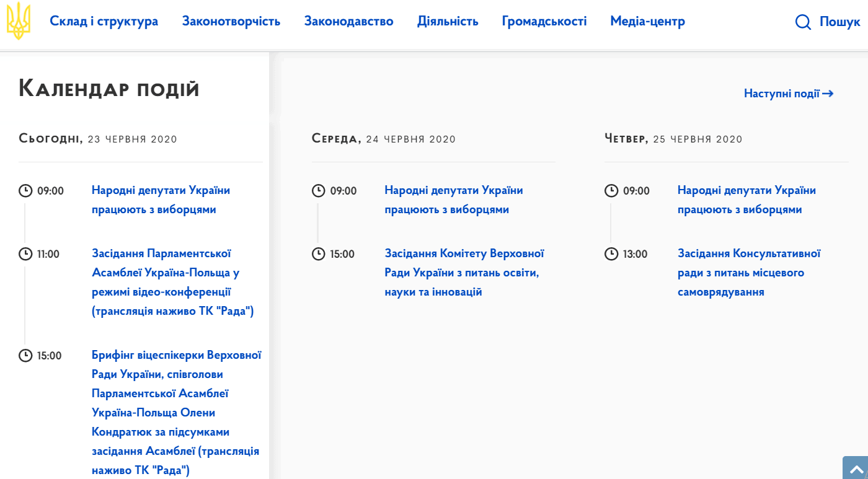
Task: Open the Склад і структура menu
Action: (x=104, y=22)
